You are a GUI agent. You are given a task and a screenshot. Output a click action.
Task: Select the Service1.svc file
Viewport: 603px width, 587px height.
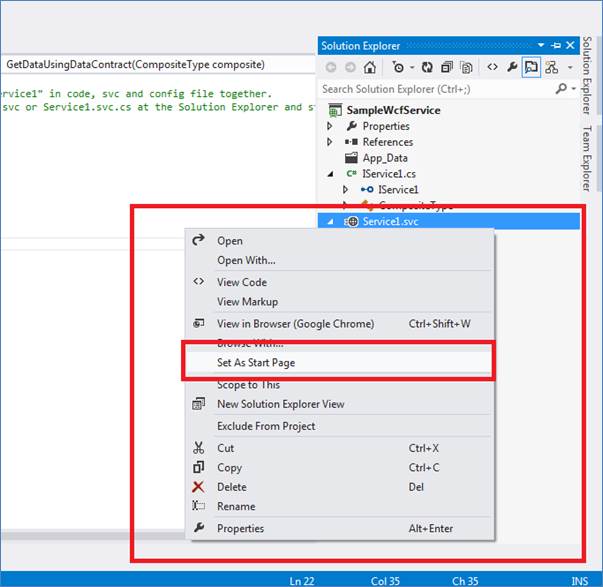[390, 222]
